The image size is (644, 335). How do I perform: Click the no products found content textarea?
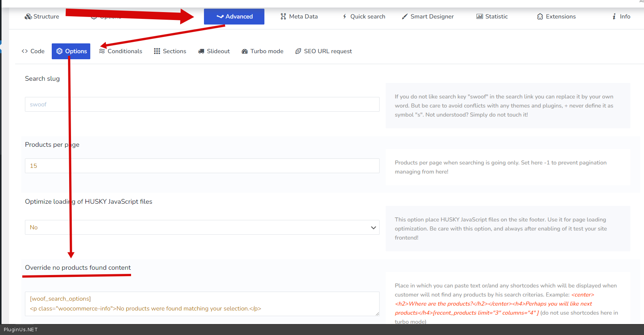point(202,304)
